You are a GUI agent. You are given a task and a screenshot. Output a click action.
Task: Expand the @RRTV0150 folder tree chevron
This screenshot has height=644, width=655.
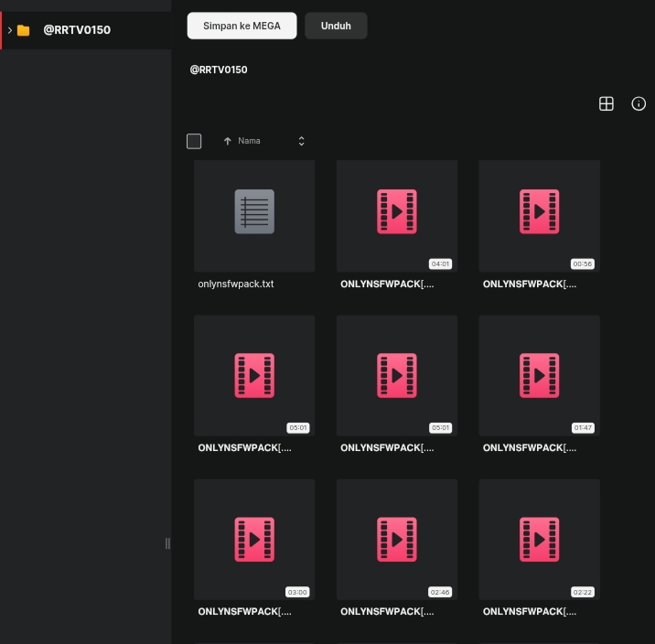point(10,30)
